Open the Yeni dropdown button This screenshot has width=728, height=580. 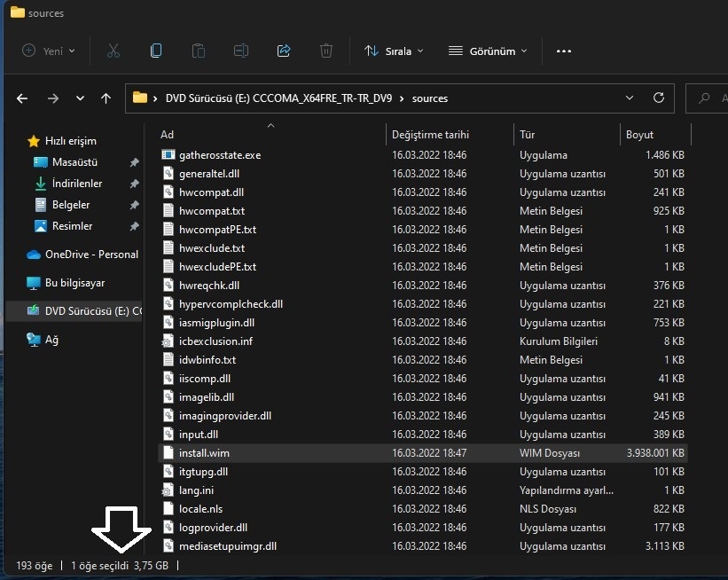[49, 51]
